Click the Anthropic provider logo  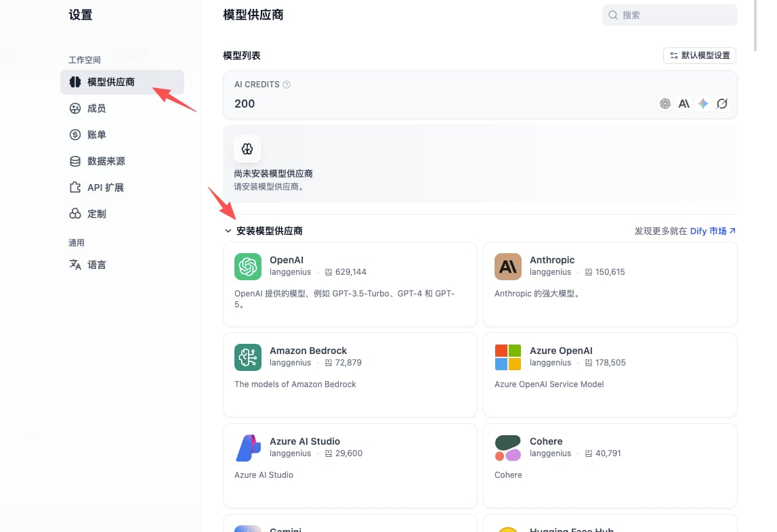click(508, 267)
